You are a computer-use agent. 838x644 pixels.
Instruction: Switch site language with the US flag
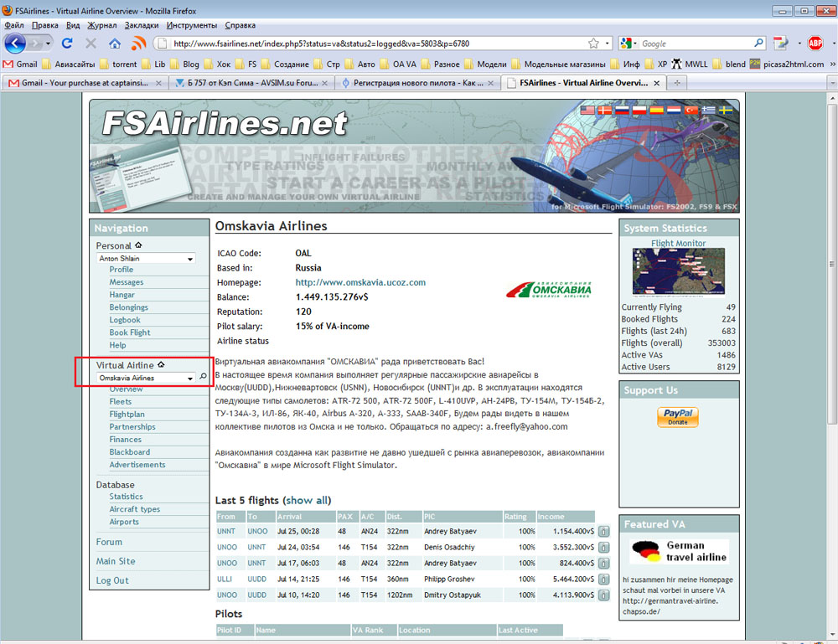[587, 110]
